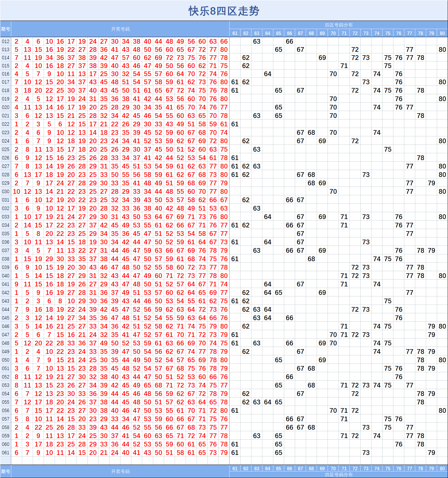Screen dimensions: 448x478
Task: Click black 69 in distribution area of row 014
Action: pos(322,58)
